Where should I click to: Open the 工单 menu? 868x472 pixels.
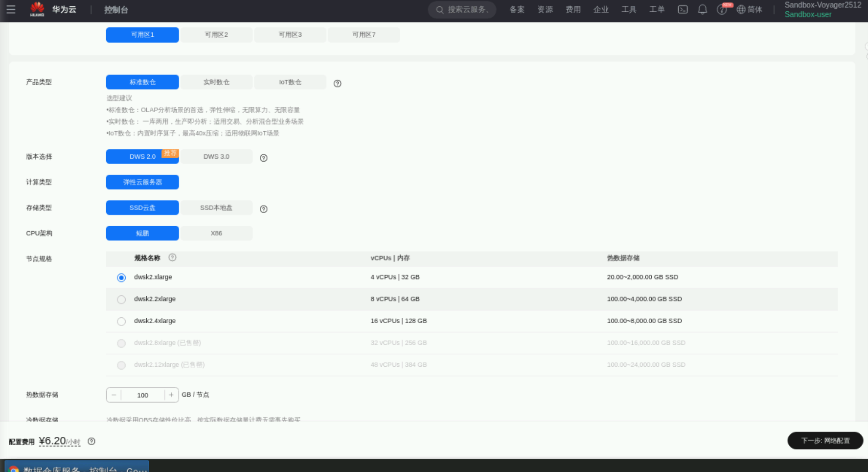(657, 9)
